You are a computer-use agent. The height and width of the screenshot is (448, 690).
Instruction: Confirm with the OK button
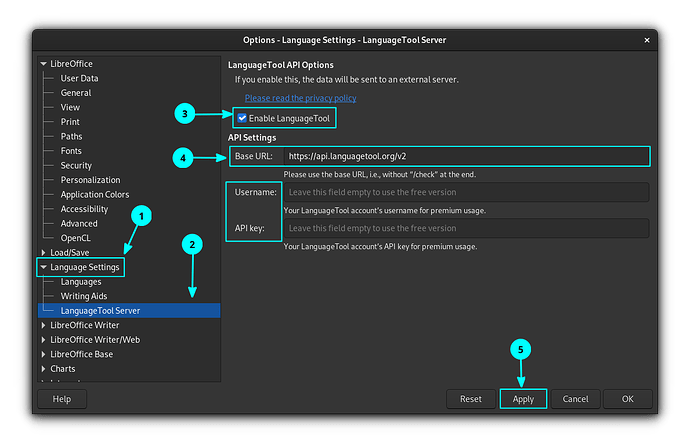[x=628, y=399]
